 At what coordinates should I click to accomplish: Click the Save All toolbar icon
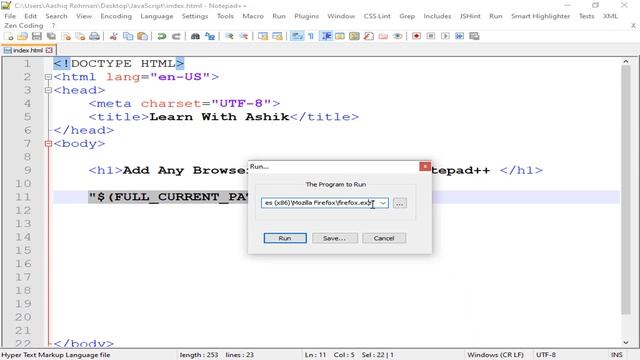coord(51,36)
